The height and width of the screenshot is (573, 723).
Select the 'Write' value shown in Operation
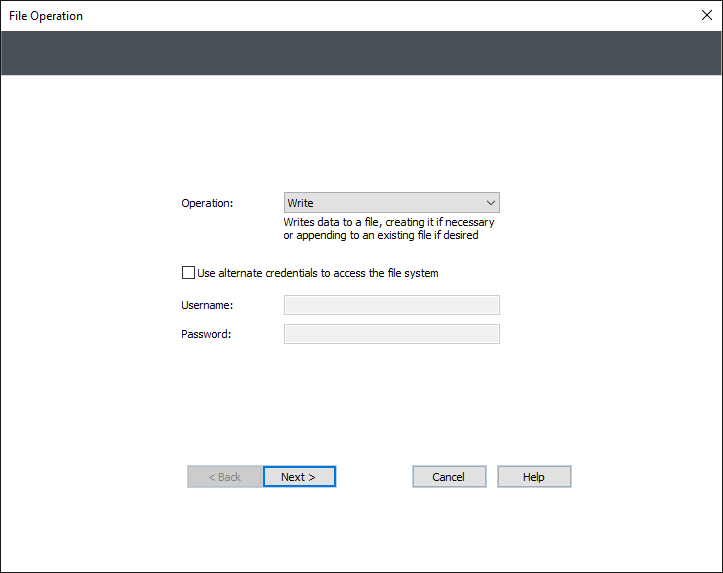point(301,203)
